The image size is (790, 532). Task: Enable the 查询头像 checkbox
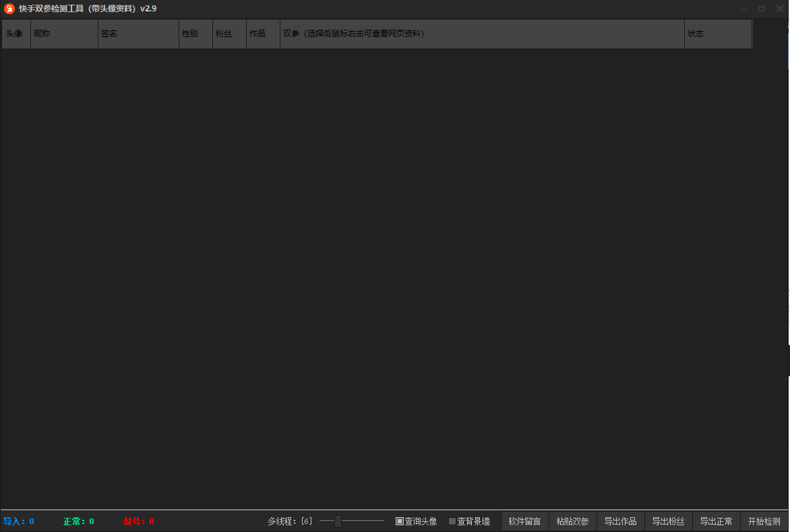(400, 521)
